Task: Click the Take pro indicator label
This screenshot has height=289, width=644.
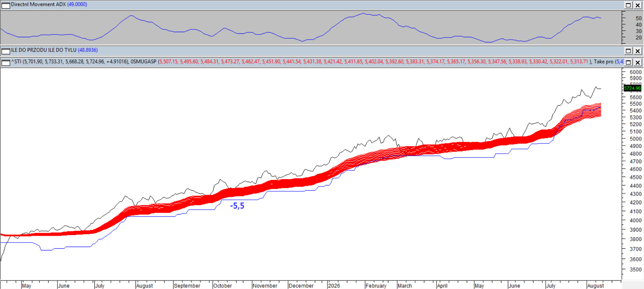Action: (604, 62)
